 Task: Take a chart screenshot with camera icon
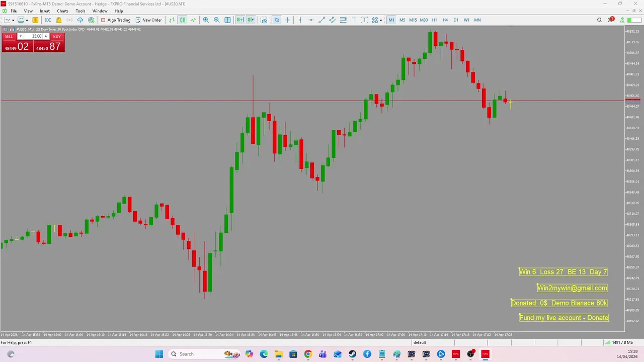(264, 20)
